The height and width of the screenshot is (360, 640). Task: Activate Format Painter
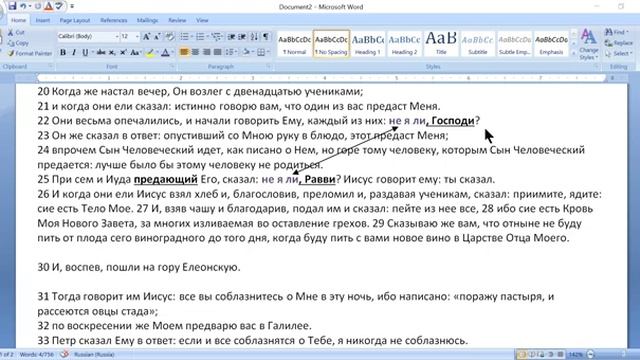pyautogui.click(x=30, y=53)
